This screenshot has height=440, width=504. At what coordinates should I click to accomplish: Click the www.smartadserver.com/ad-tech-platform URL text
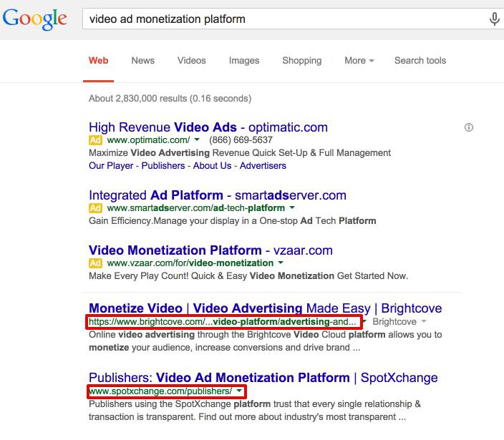[196, 208]
